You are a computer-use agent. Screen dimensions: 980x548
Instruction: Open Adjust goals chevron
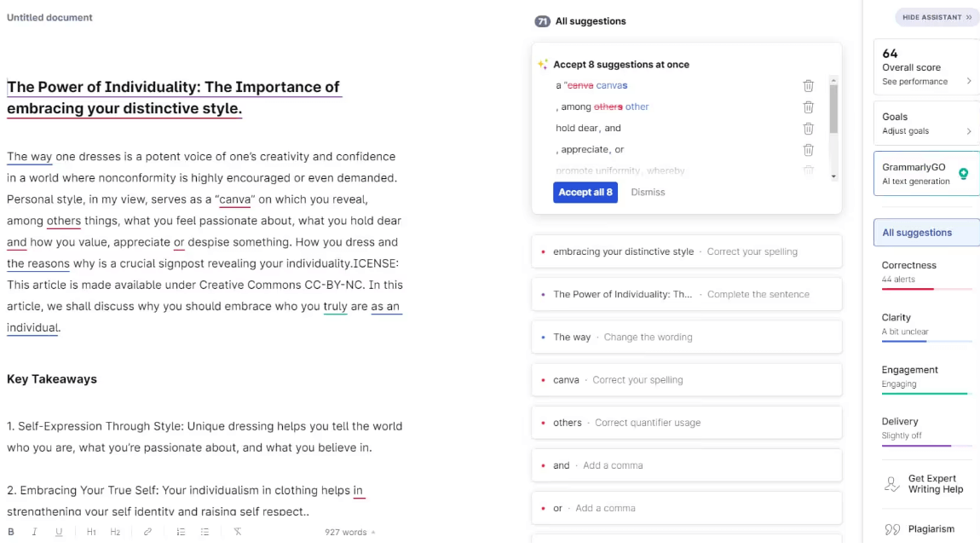[x=969, y=131]
